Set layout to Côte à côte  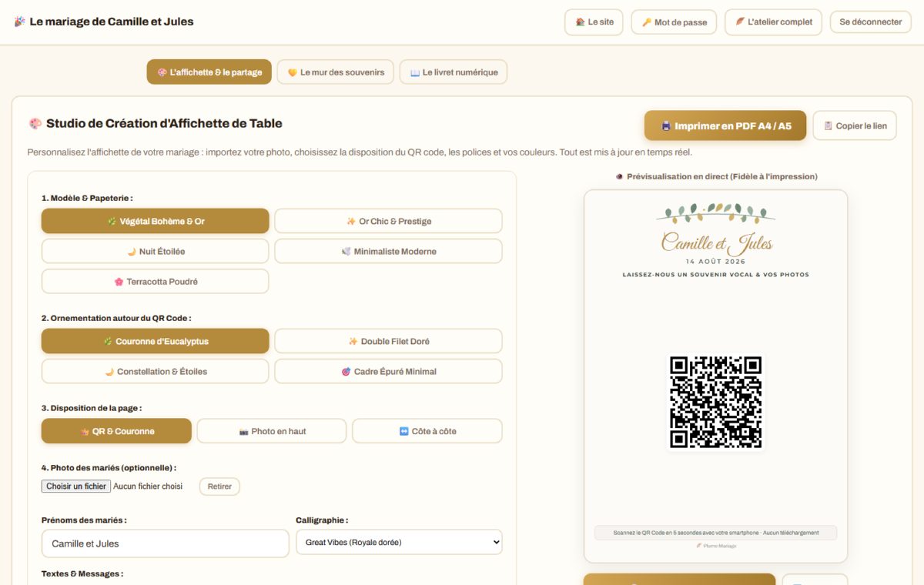coord(427,431)
